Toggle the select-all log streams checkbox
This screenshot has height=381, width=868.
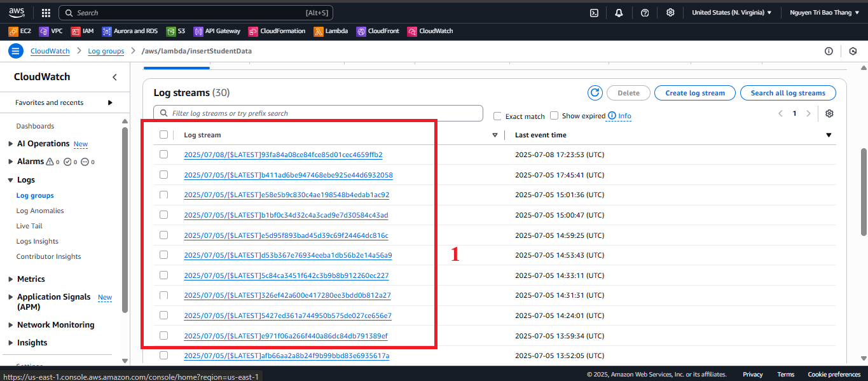click(x=163, y=134)
